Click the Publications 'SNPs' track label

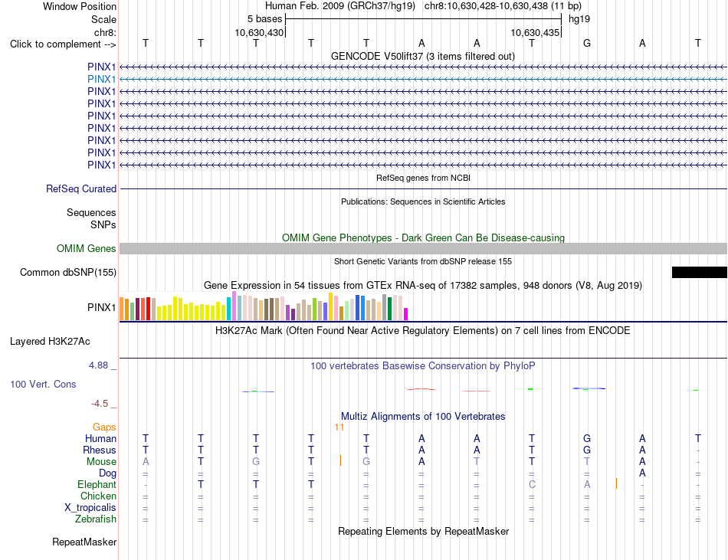point(103,224)
